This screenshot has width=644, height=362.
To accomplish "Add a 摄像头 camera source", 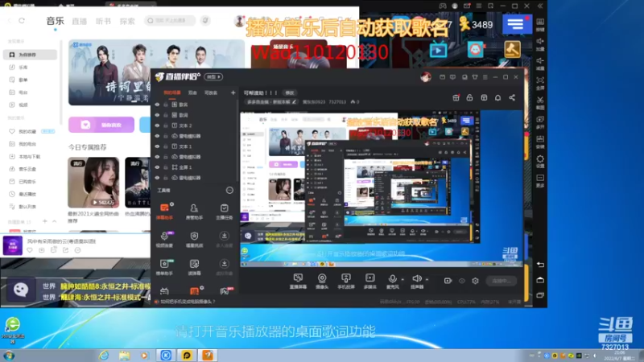I will pyautogui.click(x=322, y=281).
